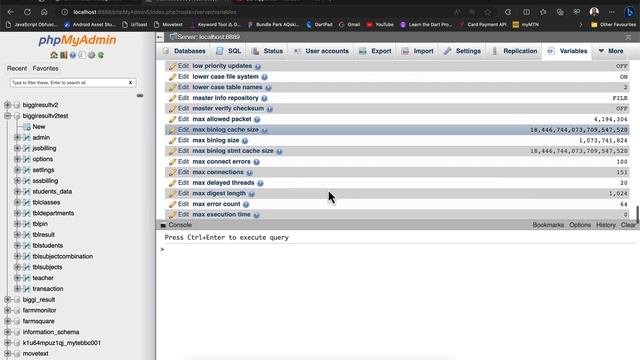Open the tblsubjectcombination table
The height and width of the screenshot is (360, 640).
62,256
